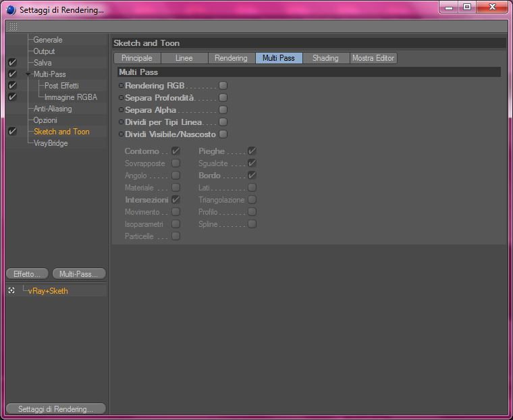Click keyframe circle beside Separa Profondità
The image size is (513, 420).
(x=121, y=97)
